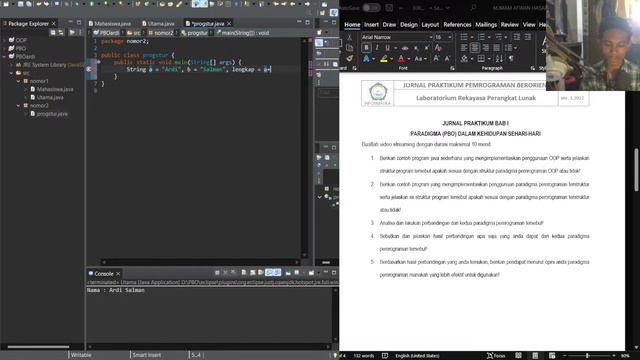Open the font size dropdown showing 16

coord(450,37)
